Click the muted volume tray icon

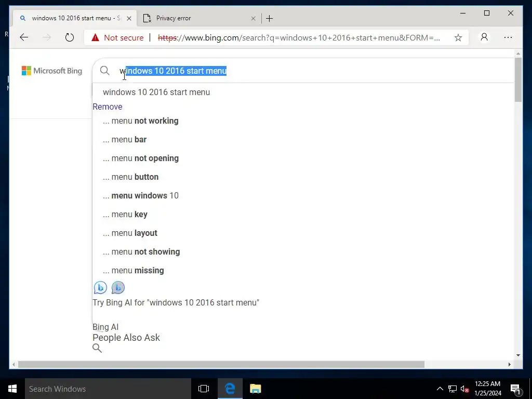pos(464,389)
